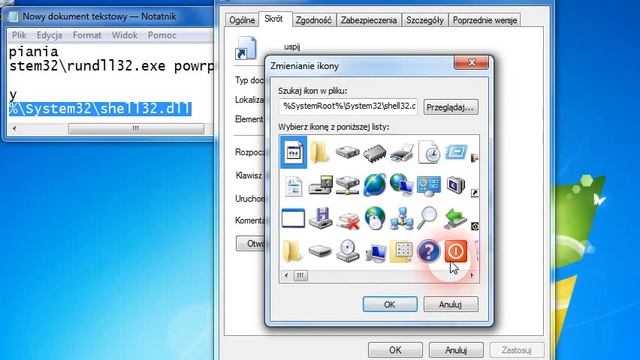Select the small shortcut arrow overlay icon
The height and width of the screenshot is (360, 640).
click(475, 193)
